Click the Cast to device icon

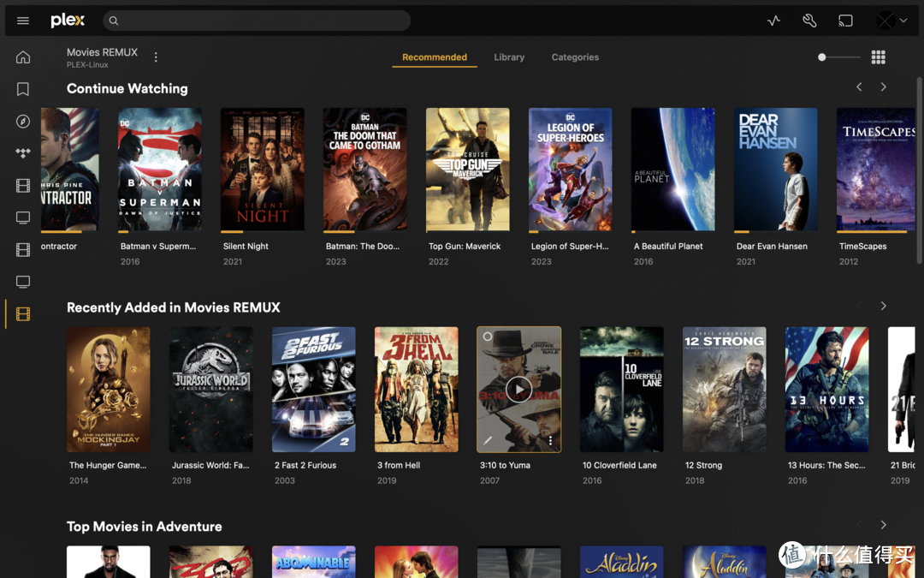click(x=845, y=21)
